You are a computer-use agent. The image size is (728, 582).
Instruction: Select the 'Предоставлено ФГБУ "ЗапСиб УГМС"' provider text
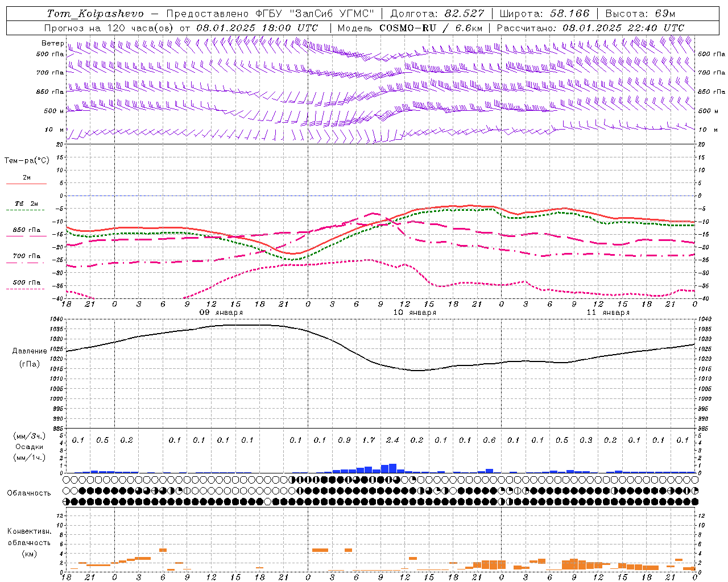point(270,14)
